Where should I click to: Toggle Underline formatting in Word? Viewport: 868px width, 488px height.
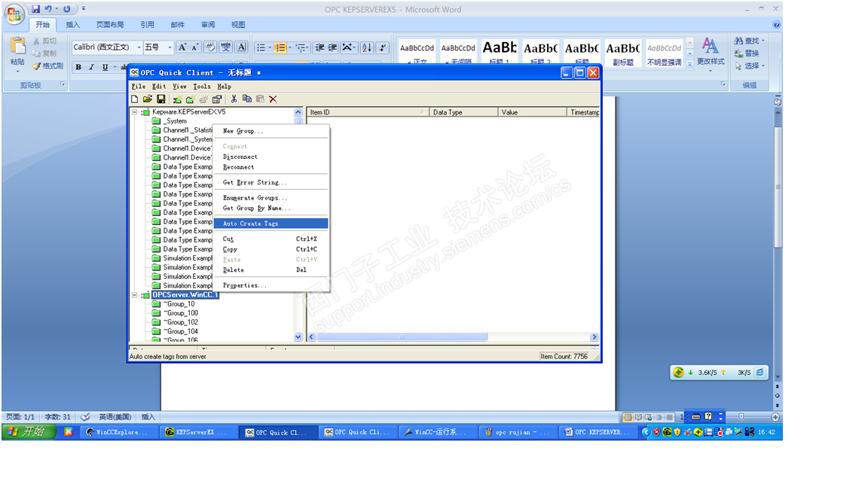(x=105, y=67)
